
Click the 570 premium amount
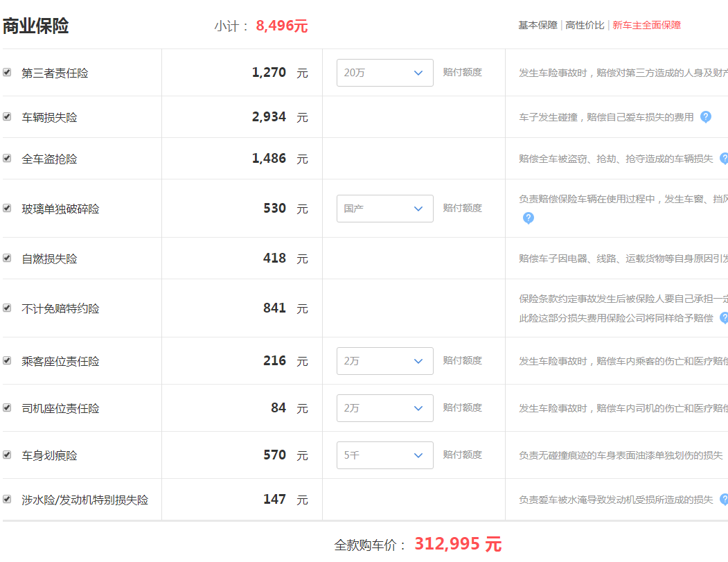tap(275, 455)
